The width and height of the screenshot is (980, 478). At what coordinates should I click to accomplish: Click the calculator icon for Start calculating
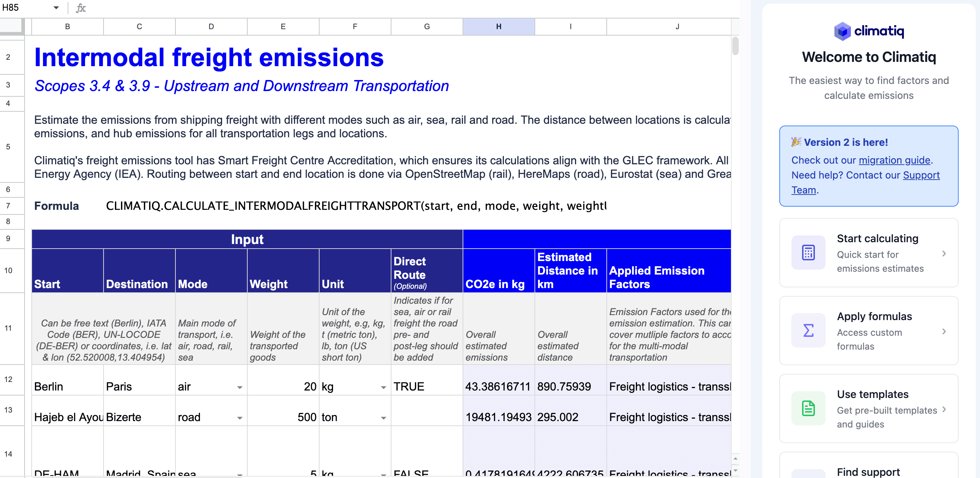[x=808, y=253]
